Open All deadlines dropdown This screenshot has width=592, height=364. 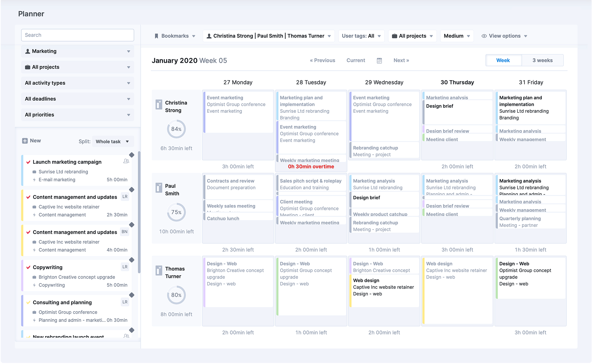point(78,99)
